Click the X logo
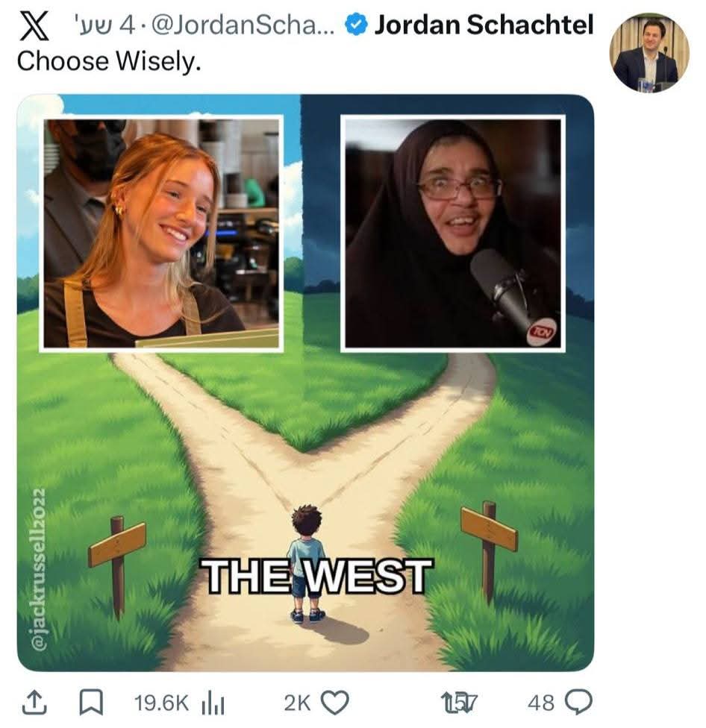 click(34, 25)
